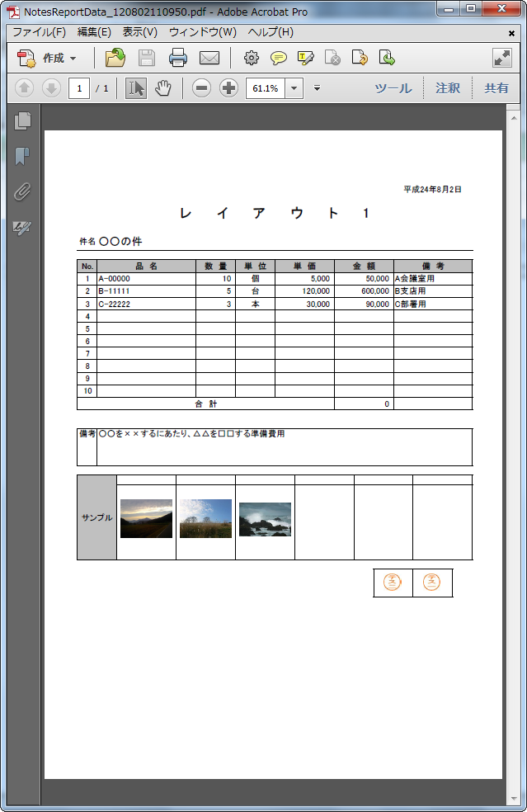This screenshot has width=527, height=812.
Task: Click the Print icon
Action: (178, 58)
